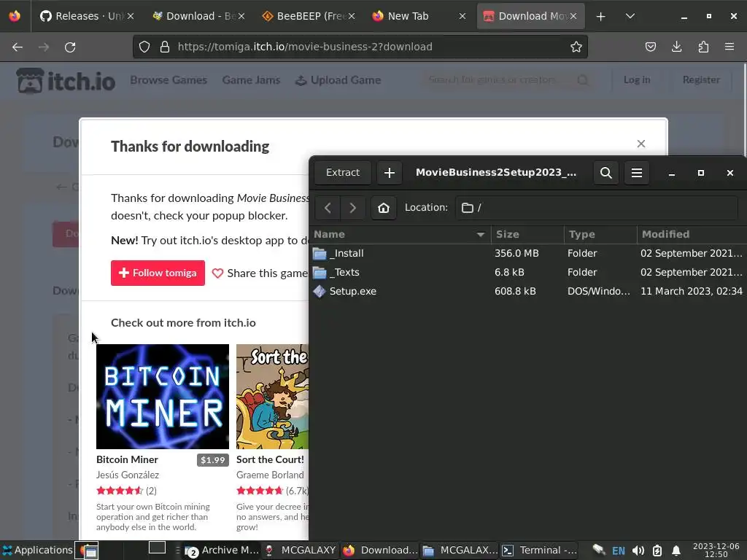
Task: Reload the current page
Action: [x=70, y=47]
